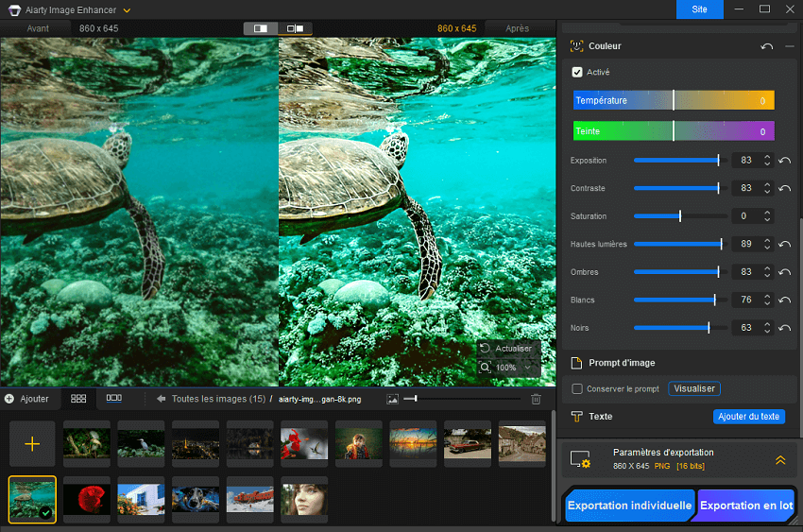Screen dimensions: 803x532
Task: Enable the Conserver le prompt checkbox
Action: [x=577, y=388]
